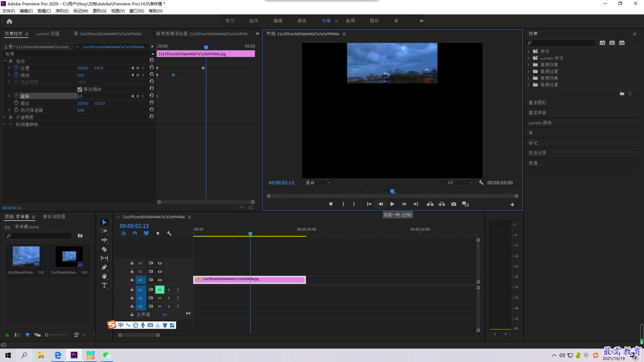Show more workspaces with double chevron

point(422,21)
